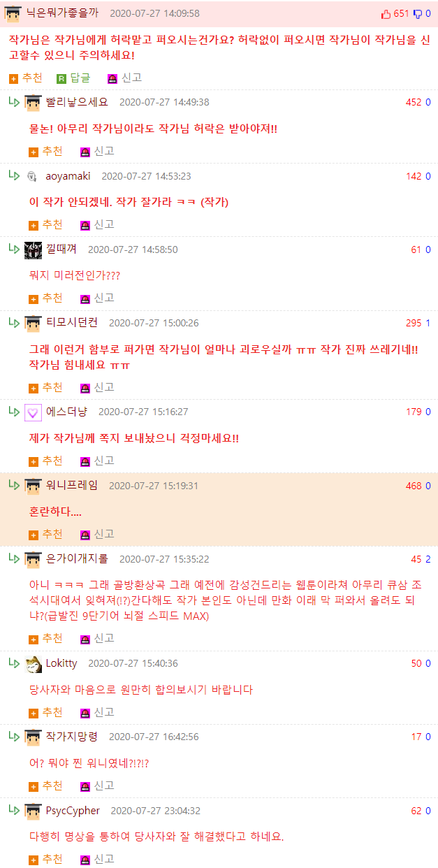The image size is (438, 868).
Task: Click 추천 under 은가이개지롤's comment
Action: tap(45, 639)
